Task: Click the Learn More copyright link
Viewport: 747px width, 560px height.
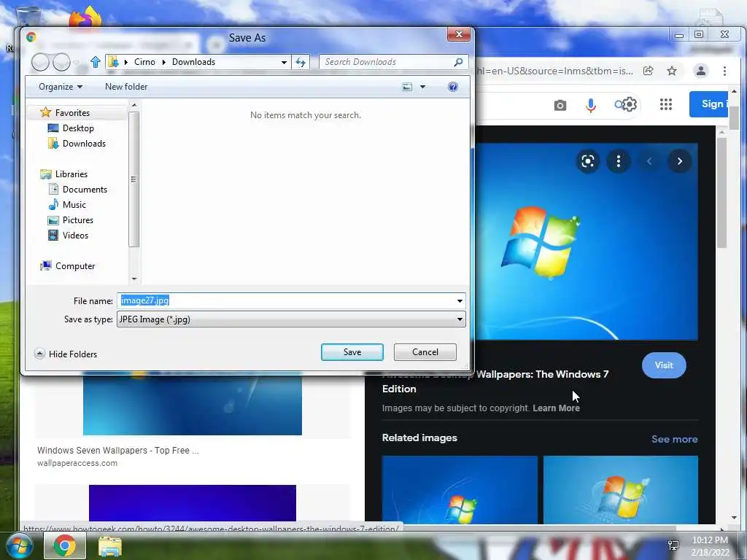Action: tap(556, 408)
